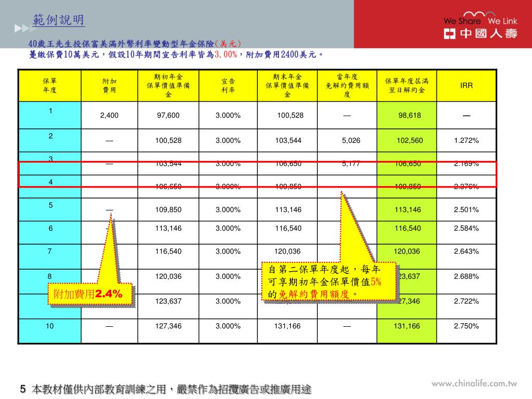Select the 97,600 cell in year 1
Screen dimensions: 532x399
click(x=168, y=115)
